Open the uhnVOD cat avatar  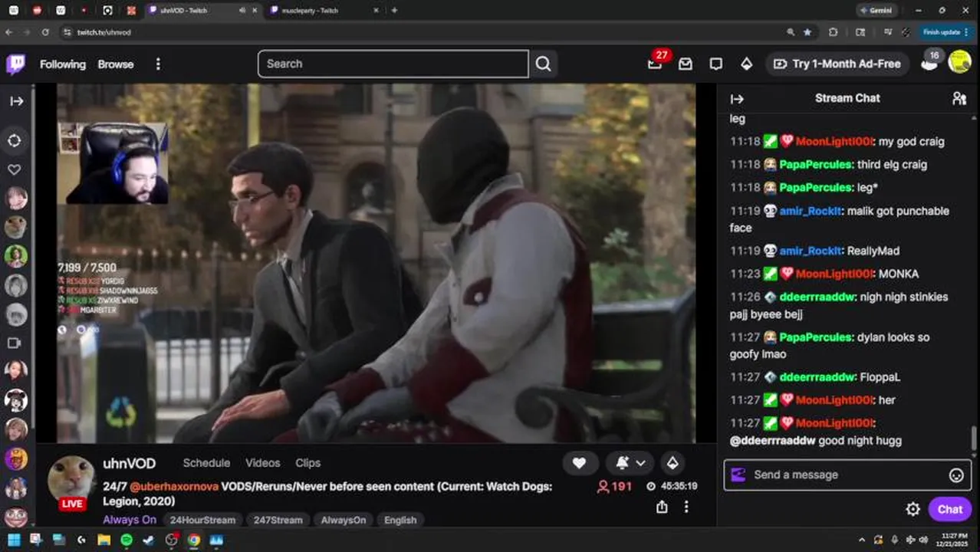71,481
